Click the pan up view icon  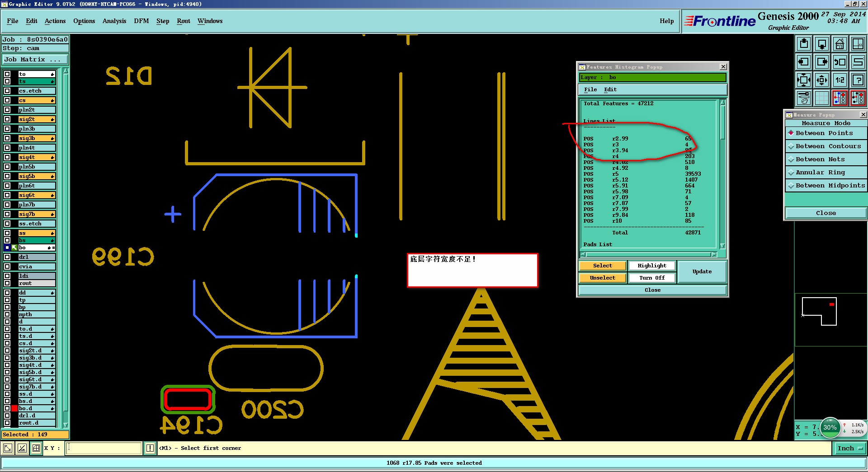pyautogui.click(x=804, y=44)
